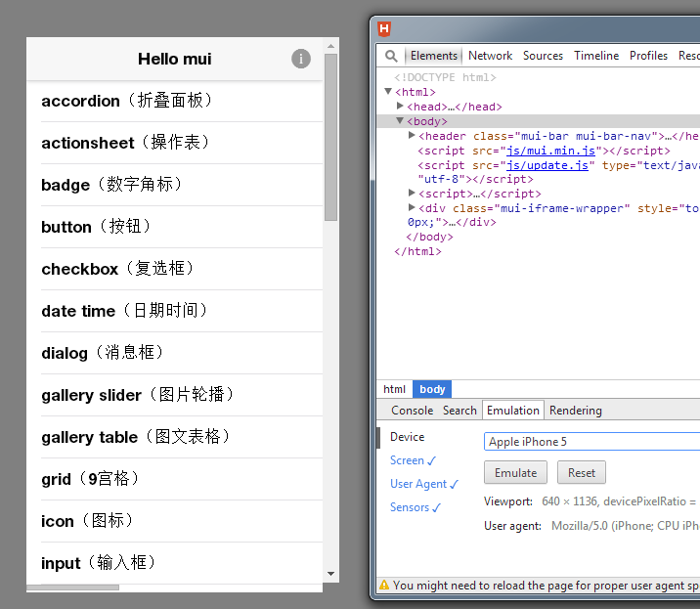Open icon（图标）list item
The image size is (700, 609).
click(175, 521)
